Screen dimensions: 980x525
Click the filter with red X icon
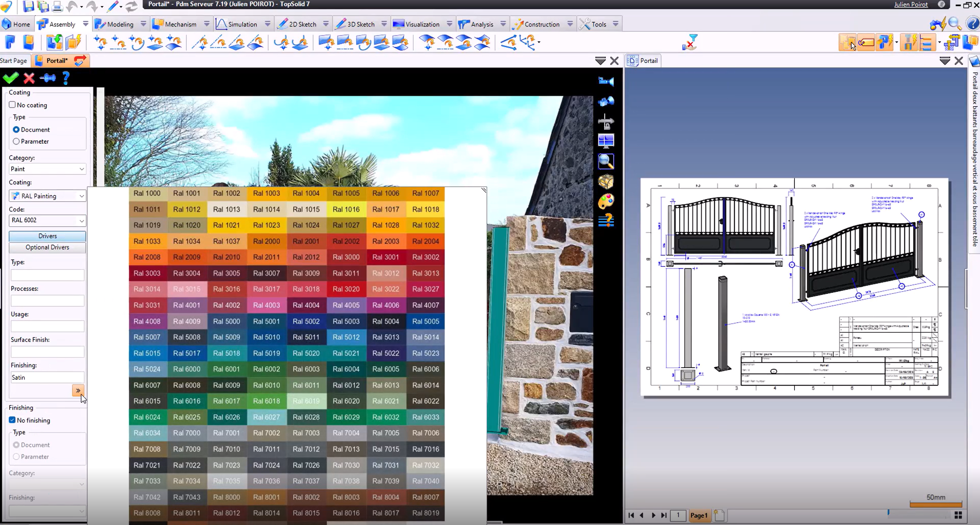click(689, 42)
